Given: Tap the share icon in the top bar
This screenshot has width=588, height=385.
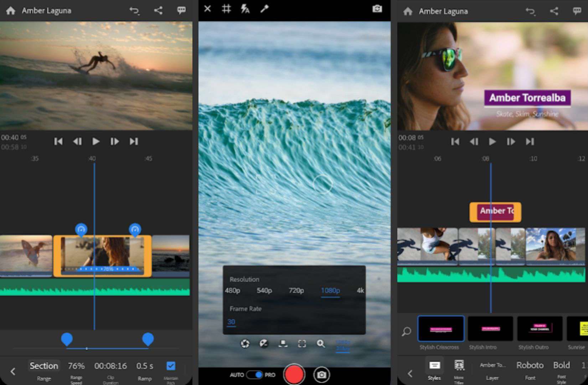Looking at the screenshot, I should [x=158, y=11].
